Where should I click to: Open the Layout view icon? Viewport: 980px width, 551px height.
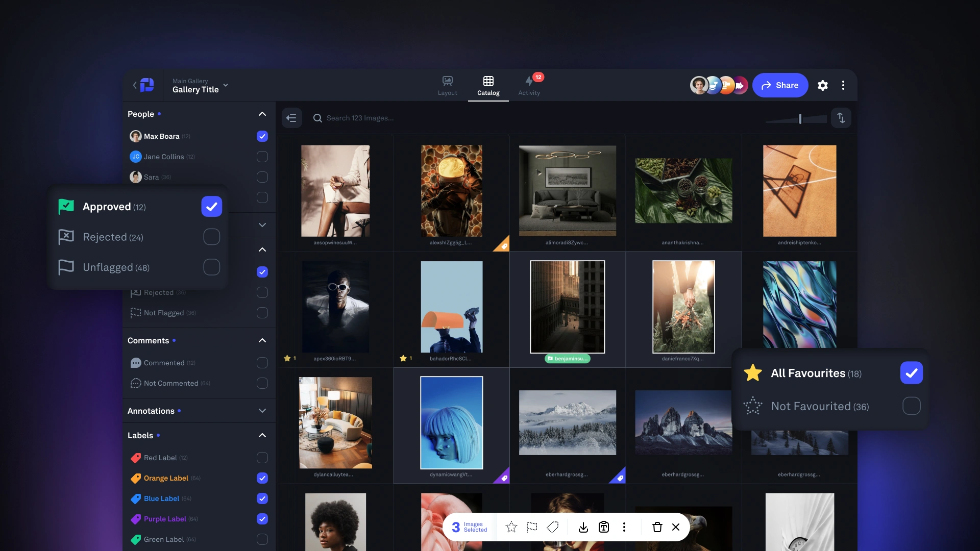tap(447, 85)
